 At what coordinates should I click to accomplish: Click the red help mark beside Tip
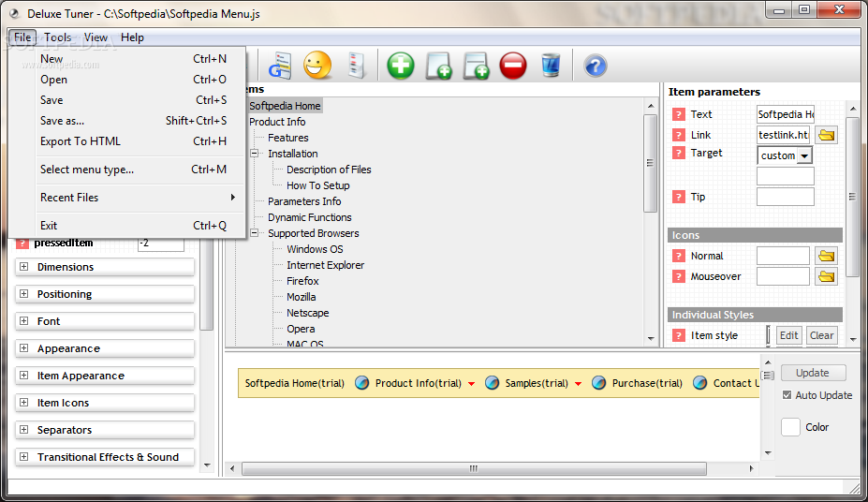[x=679, y=197]
